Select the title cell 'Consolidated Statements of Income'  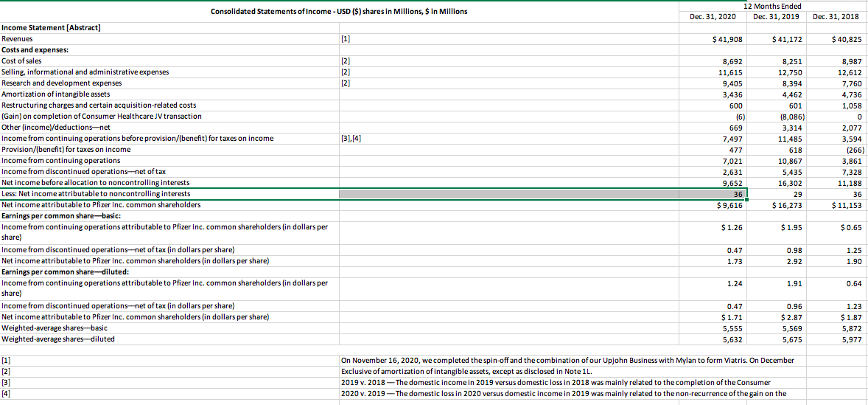click(x=339, y=12)
